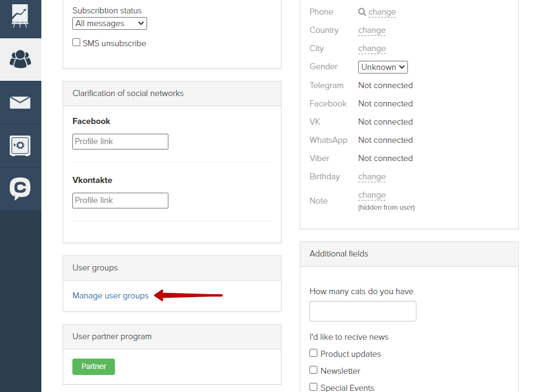Open the users group sidebar icon

[x=20, y=59]
